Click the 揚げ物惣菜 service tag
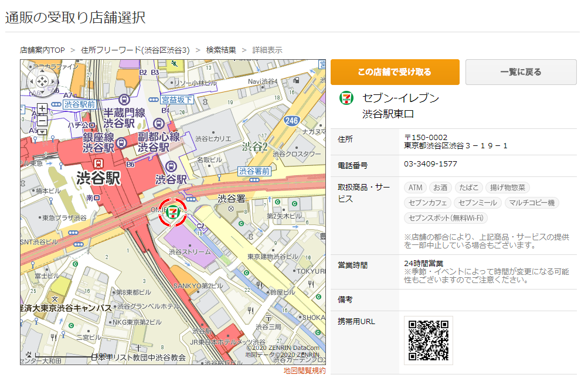Image resolution: width=588 pixels, height=378 pixels. coord(508,188)
